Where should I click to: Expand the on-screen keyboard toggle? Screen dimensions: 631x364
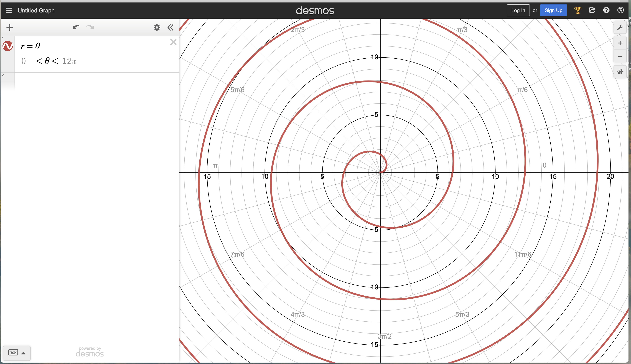(x=17, y=353)
